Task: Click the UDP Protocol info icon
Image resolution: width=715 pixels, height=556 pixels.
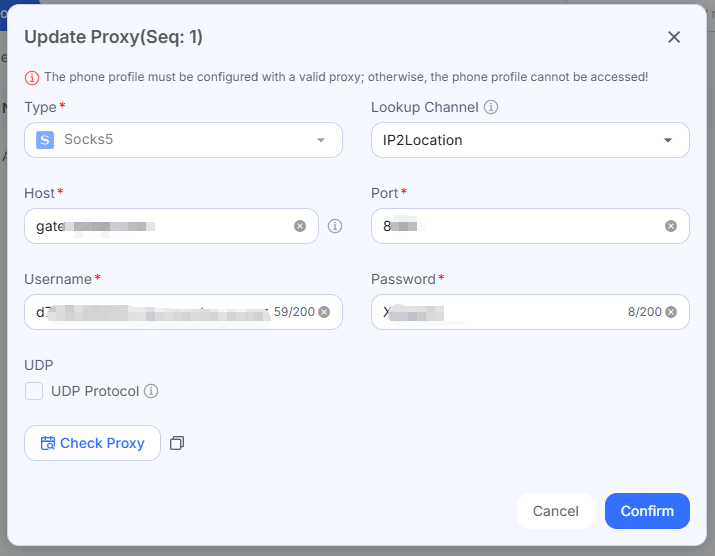Action: pos(151,391)
